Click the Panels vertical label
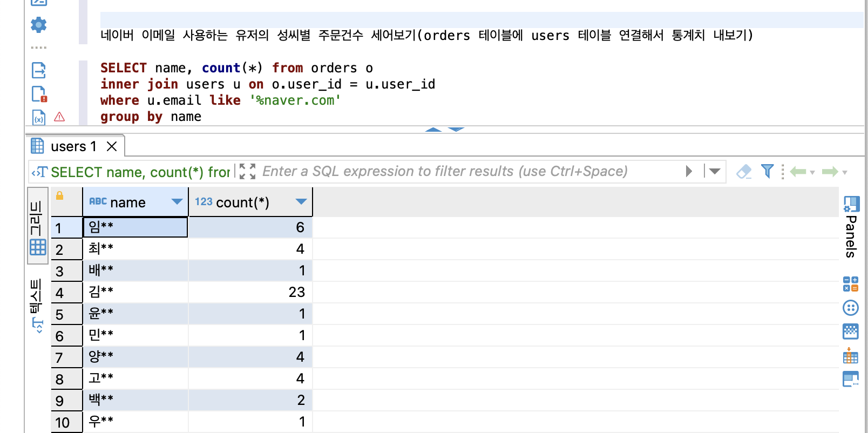 click(851, 236)
